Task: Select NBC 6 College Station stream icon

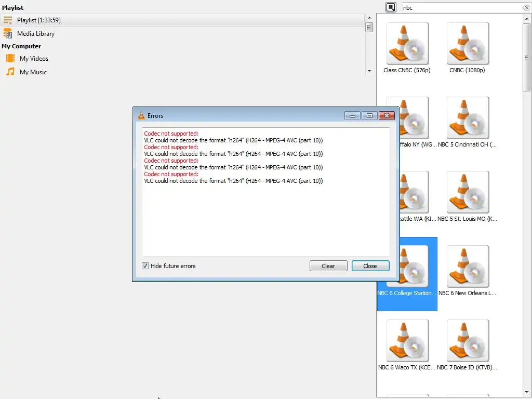Action: [x=414, y=267]
